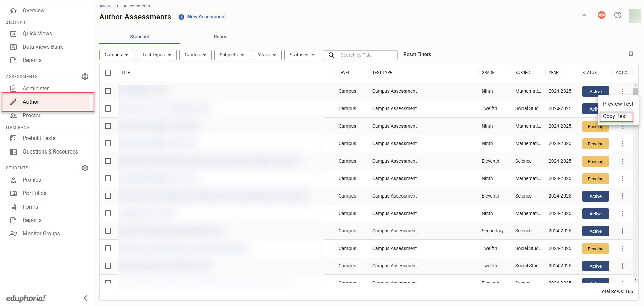Click the table's vertical scrollbar thumb
Image resolution: width=644 pixels, height=306 pixels.
click(x=635, y=92)
